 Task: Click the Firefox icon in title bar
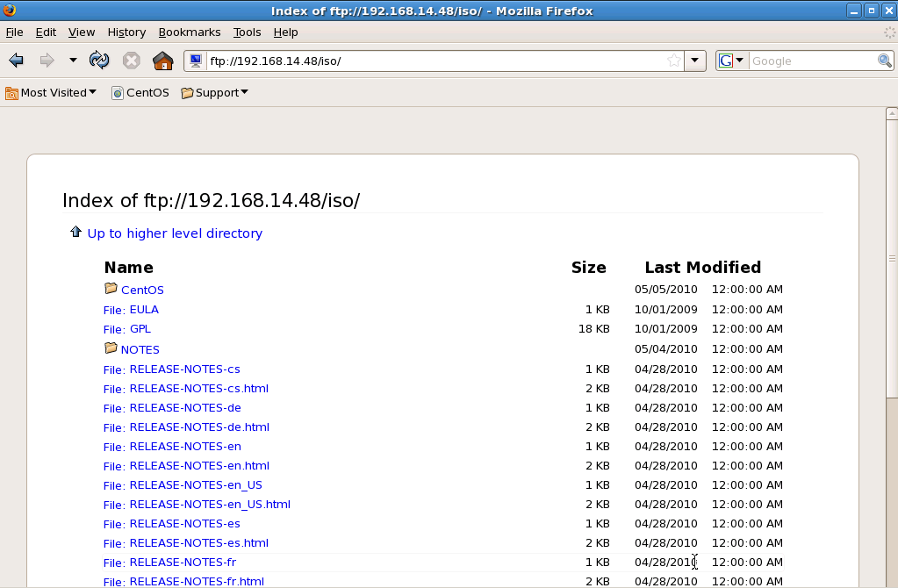(10, 11)
